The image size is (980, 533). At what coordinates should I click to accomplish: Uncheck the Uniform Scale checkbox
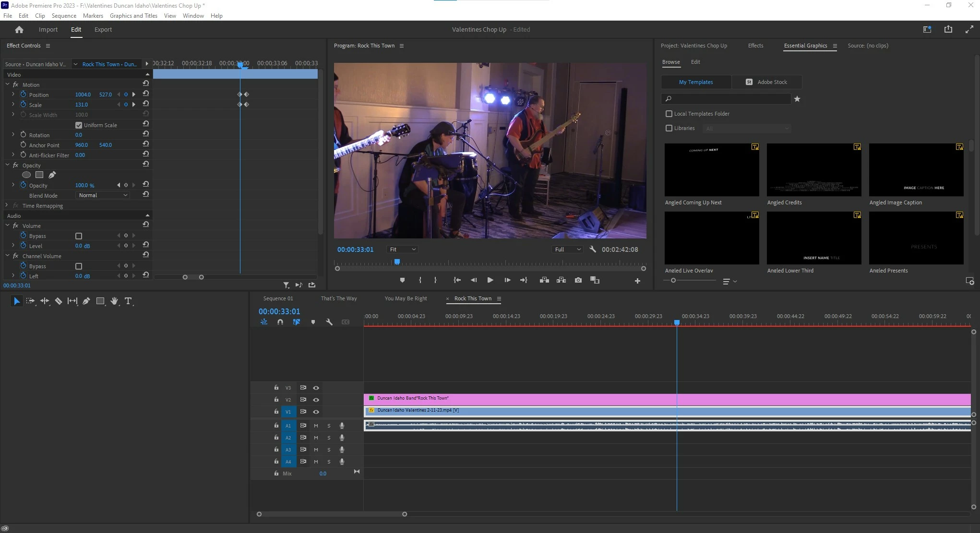[x=79, y=125]
